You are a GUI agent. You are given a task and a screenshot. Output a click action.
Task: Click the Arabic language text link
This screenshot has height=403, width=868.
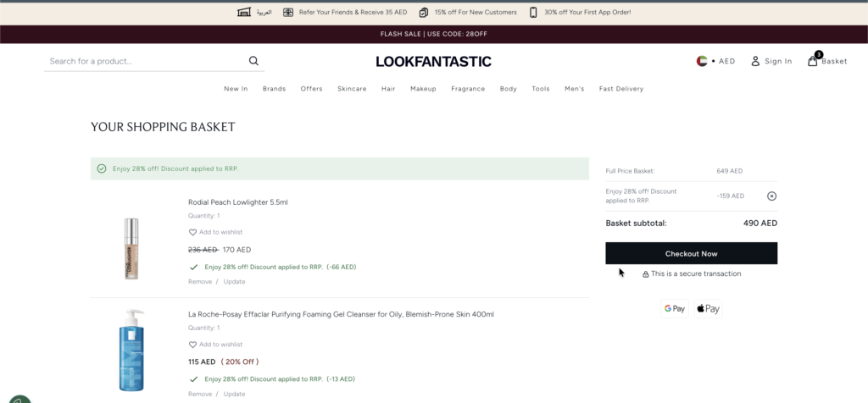264,12
